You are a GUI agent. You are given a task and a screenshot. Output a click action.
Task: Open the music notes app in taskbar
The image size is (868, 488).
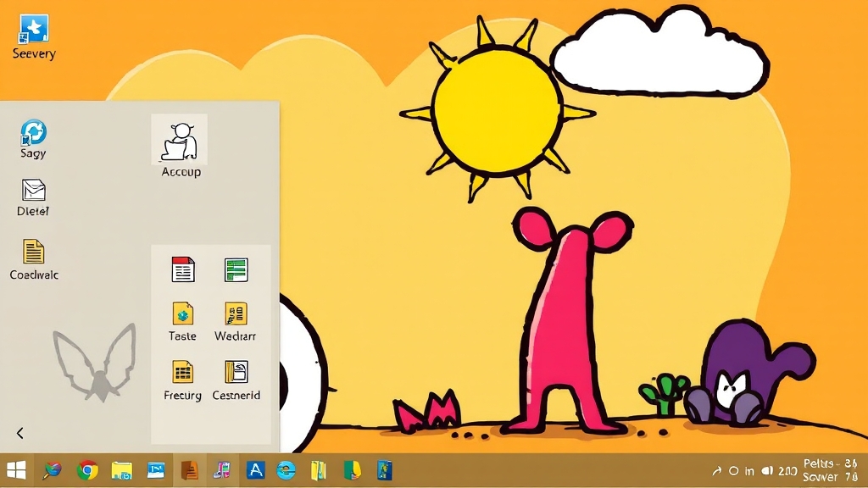[222, 470]
